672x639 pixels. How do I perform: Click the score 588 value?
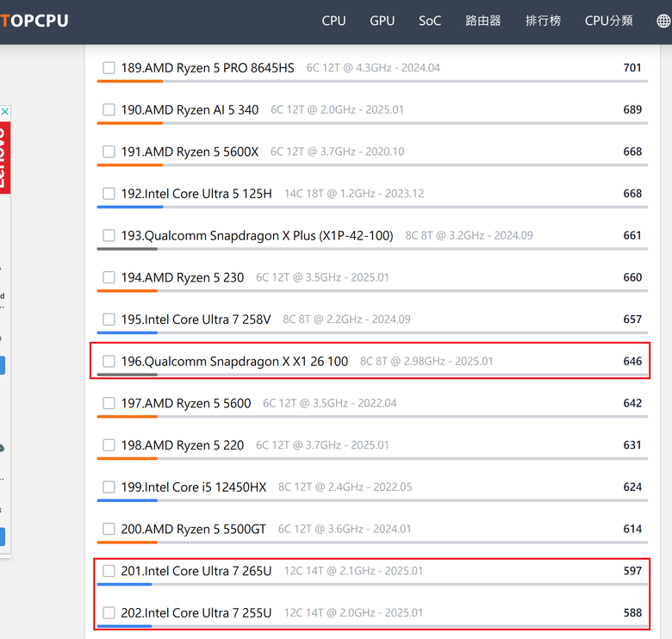click(x=632, y=613)
